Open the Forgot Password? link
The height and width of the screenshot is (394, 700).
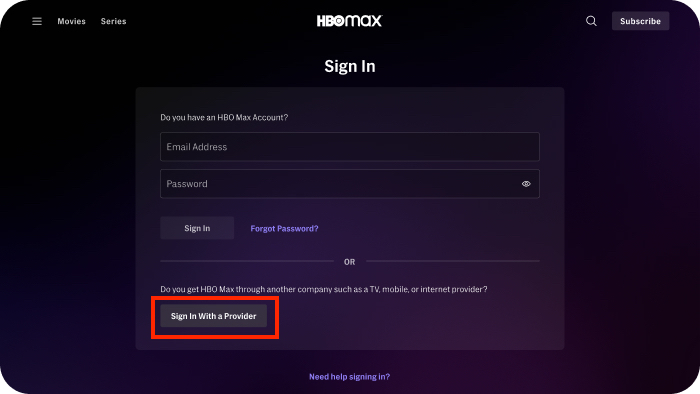284,228
